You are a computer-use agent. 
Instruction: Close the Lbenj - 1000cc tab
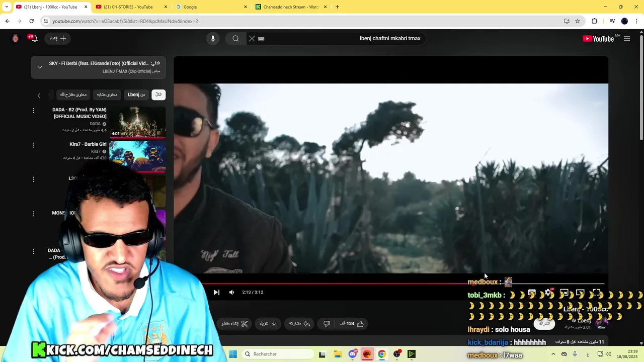click(x=86, y=7)
